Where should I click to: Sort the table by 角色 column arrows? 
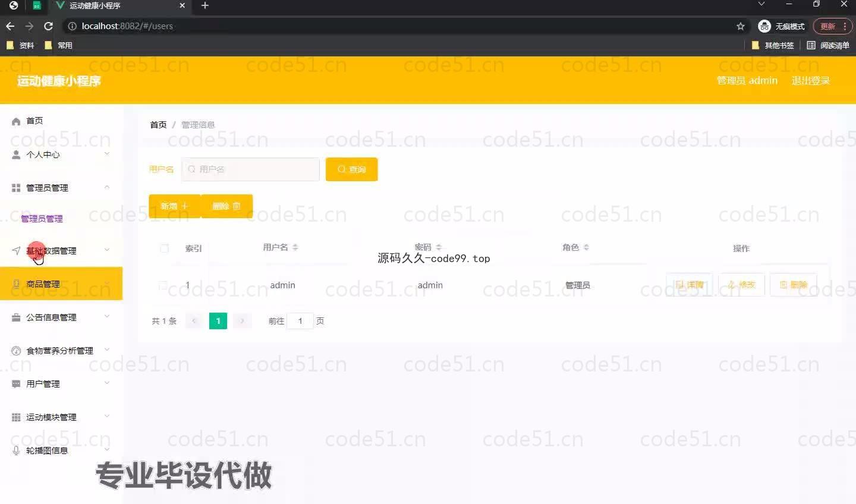click(586, 247)
